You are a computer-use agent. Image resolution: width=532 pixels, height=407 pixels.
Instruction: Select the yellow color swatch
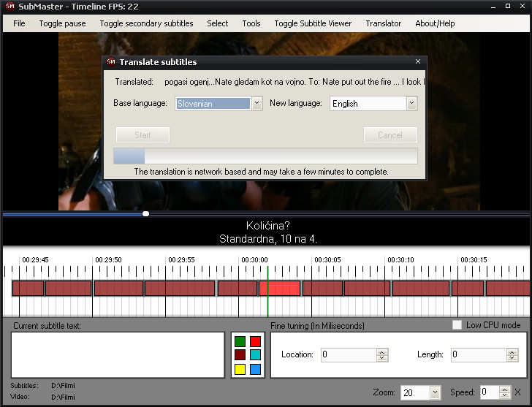[240, 369]
